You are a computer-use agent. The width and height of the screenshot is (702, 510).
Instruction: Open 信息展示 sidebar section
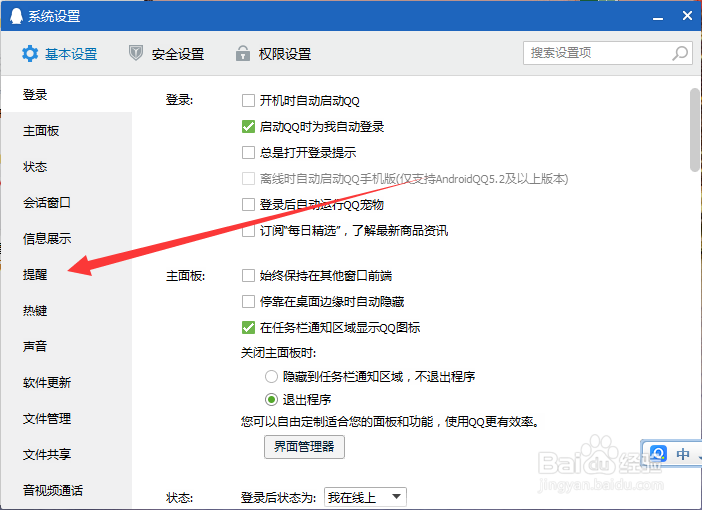pos(66,239)
